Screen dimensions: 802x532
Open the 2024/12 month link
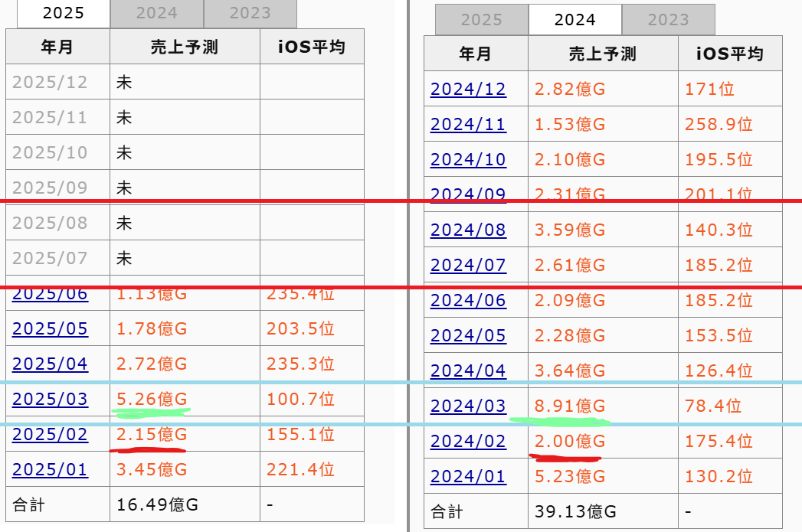tap(468, 89)
